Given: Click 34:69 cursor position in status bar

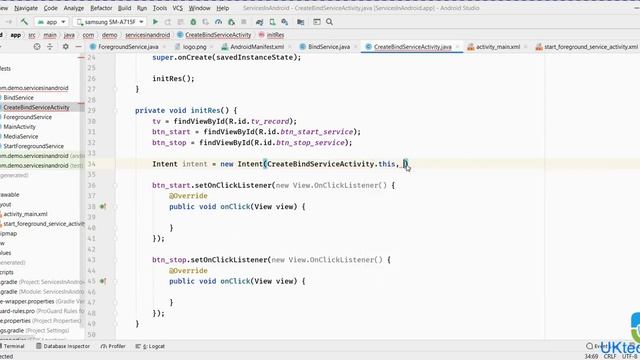Looking at the screenshot, I should pos(591,356).
